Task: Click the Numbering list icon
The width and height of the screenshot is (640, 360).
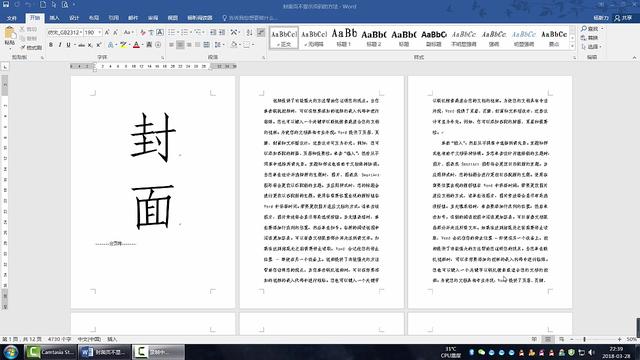Action: tap(184, 32)
